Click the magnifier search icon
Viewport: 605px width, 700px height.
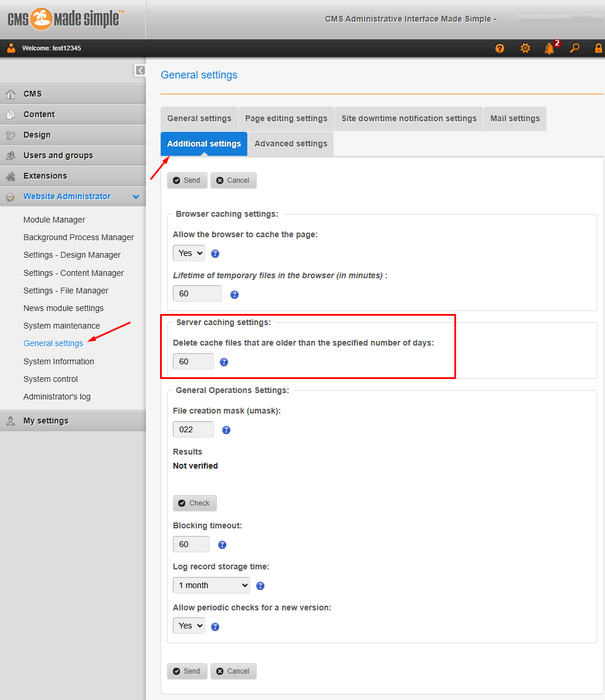point(573,48)
